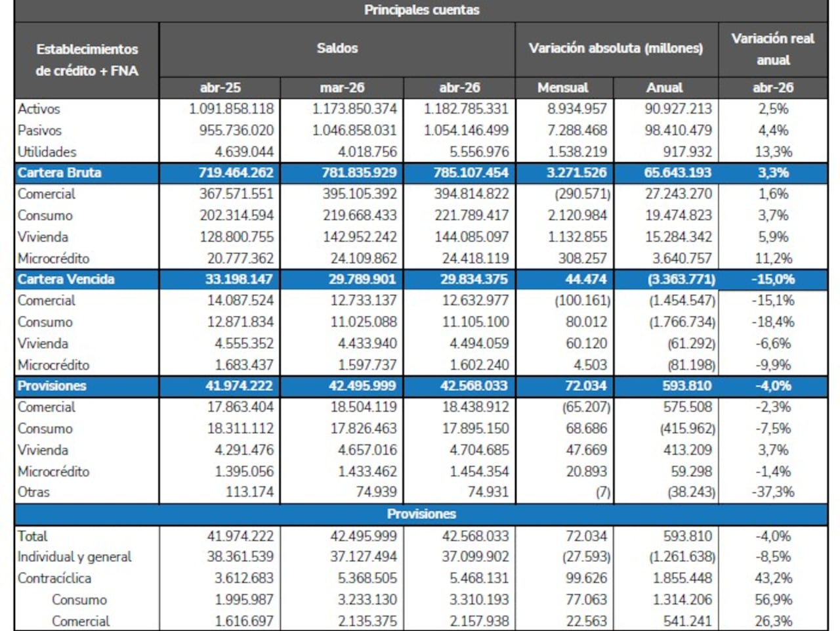This screenshot has height=631, width=840.
Task: Click the centered 'Provisiones' section banner
Action: point(421,514)
